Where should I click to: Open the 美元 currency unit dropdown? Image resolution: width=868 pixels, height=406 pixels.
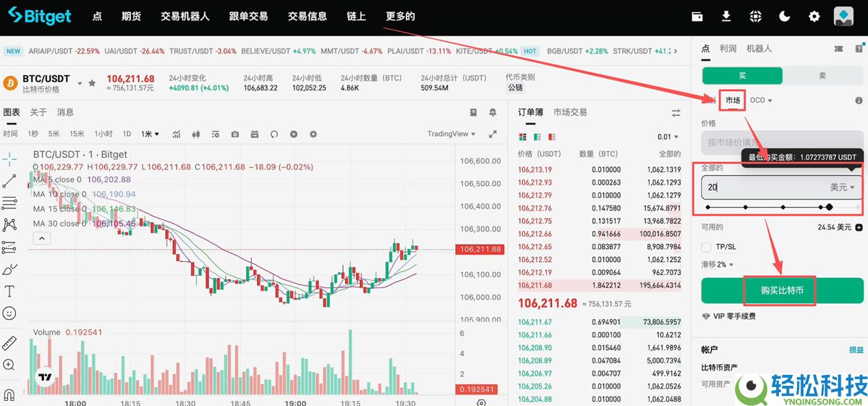(x=842, y=187)
